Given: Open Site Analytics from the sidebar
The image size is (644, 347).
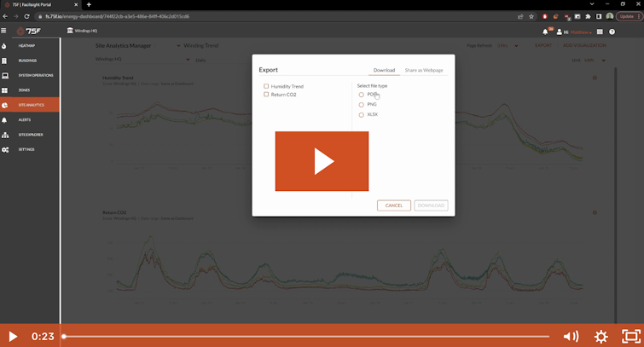Looking at the screenshot, I should tap(30, 105).
